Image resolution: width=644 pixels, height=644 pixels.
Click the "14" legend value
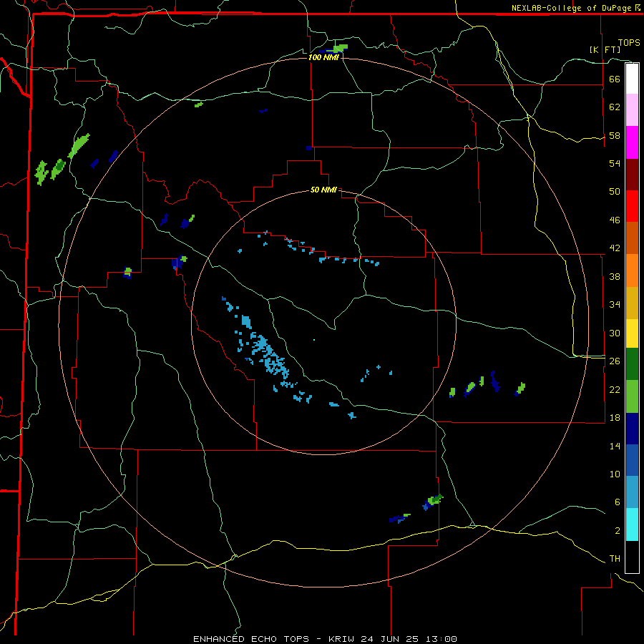pyautogui.click(x=615, y=446)
